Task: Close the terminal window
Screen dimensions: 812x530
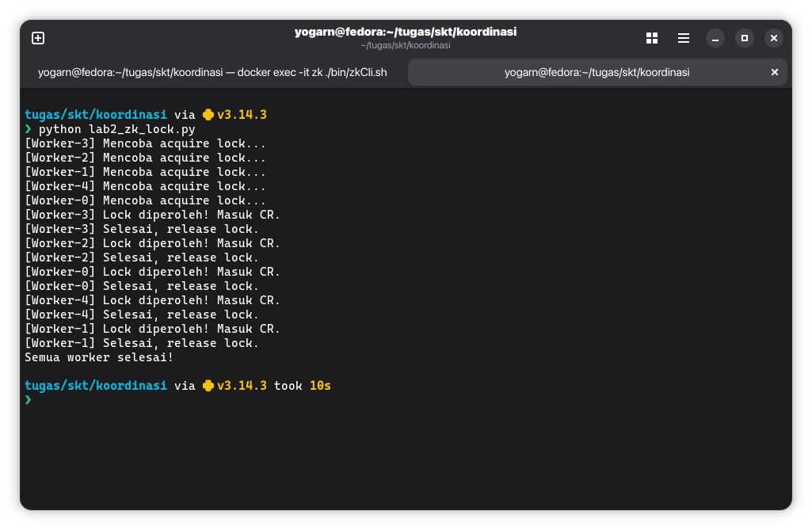Action: [774, 38]
